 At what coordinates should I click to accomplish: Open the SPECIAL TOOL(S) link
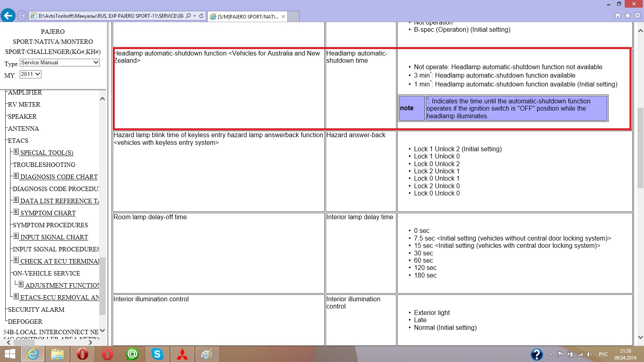tap(47, 153)
